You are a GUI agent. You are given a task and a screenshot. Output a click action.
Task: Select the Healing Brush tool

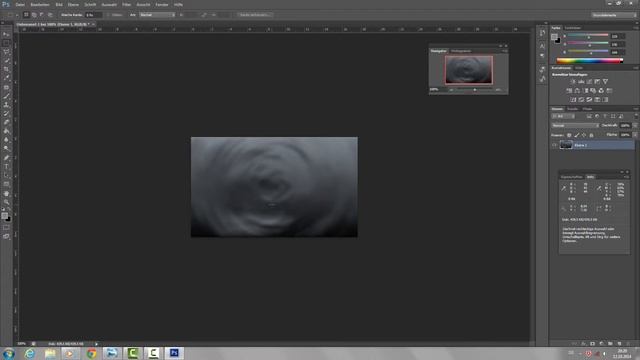(6, 87)
